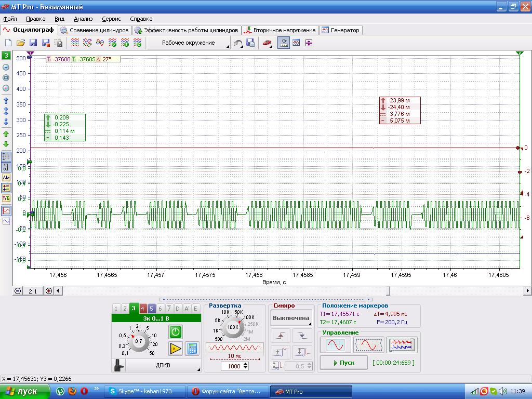Expand the Выключена sync mode dropdown
The image size is (532, 399).
(x=291, y=318)
